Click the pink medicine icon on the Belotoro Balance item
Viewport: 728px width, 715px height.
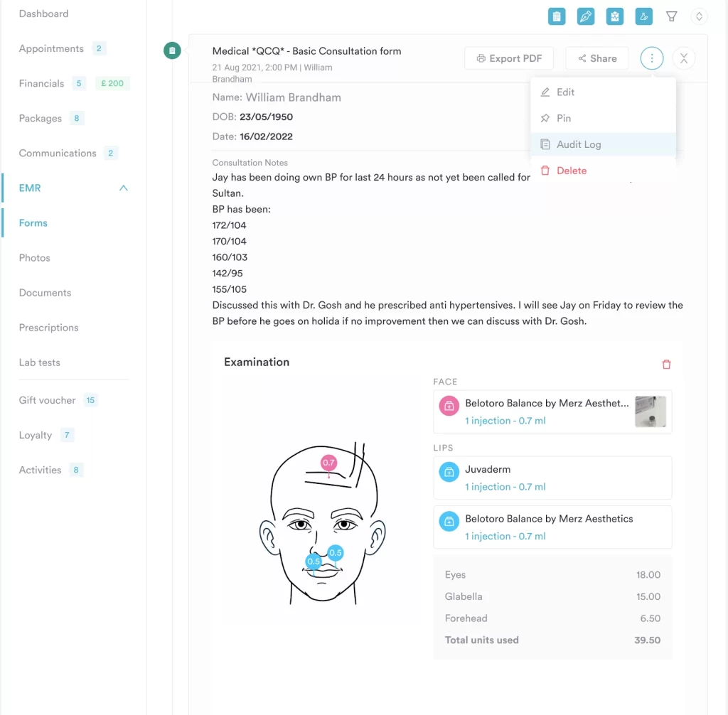click(449, 406)
